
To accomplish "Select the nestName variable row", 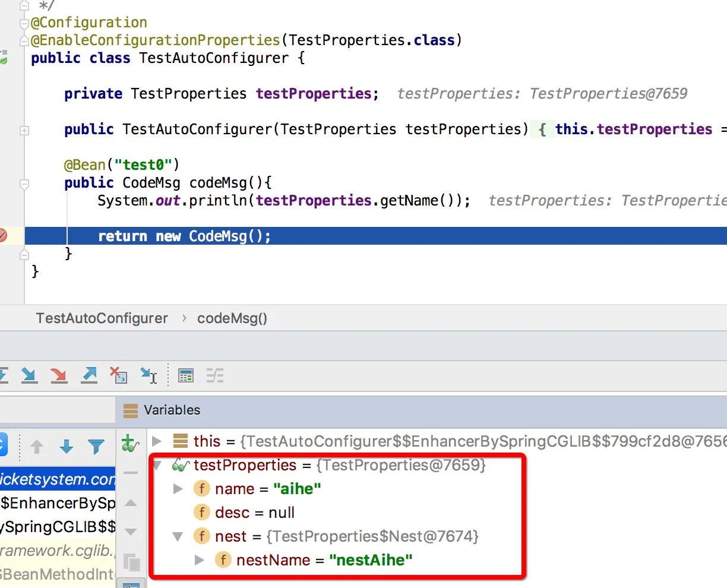I will (x=324, y=560).
